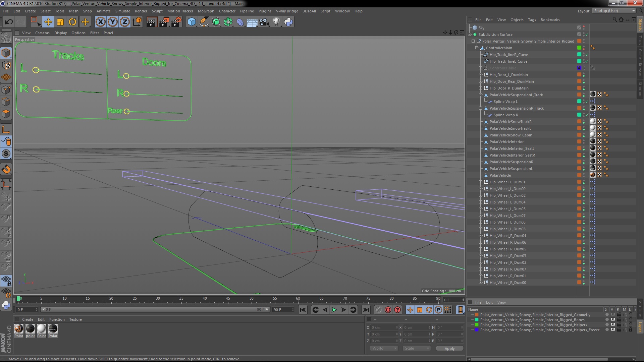This screenshot has height=362, width=644.
Task: Open the Render menu
Action: click(x=141, y=11)
